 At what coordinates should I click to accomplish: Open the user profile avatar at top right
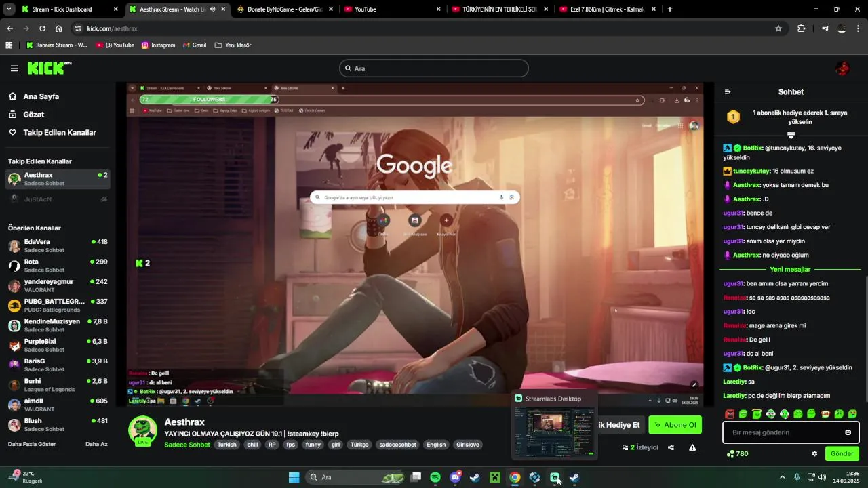pyautogui.click(x=842, y=68)
